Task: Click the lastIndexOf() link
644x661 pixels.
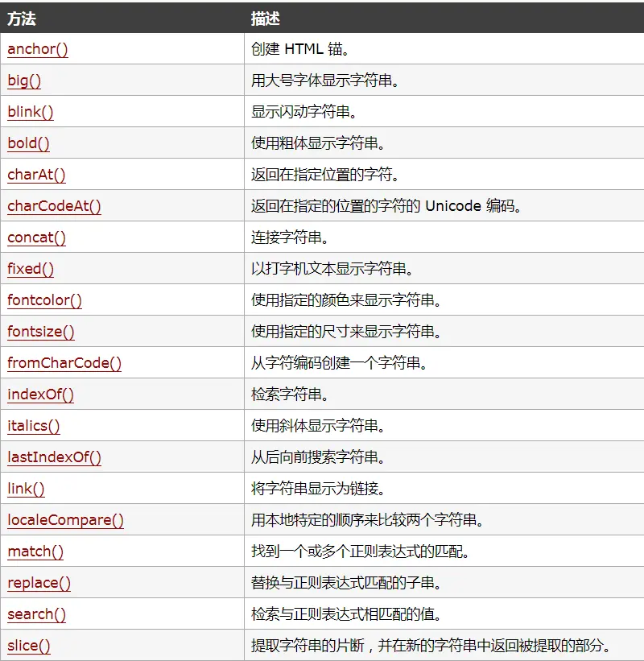Action: point(54,457)
